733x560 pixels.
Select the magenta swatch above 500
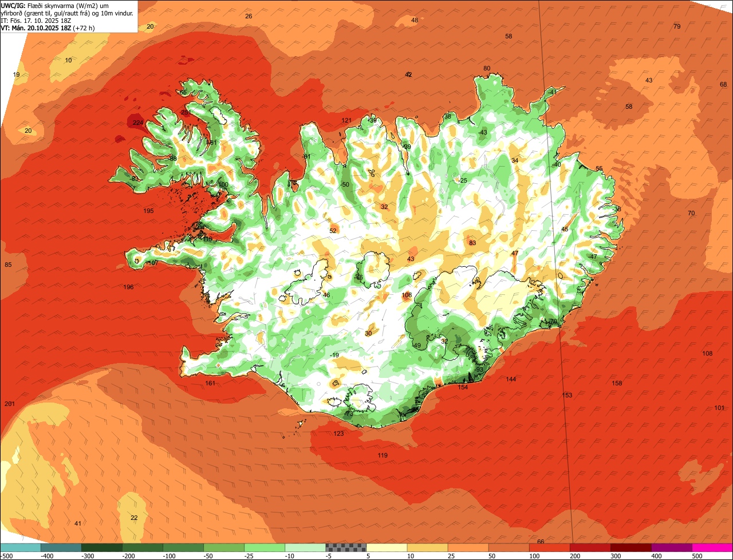(712, 547)
